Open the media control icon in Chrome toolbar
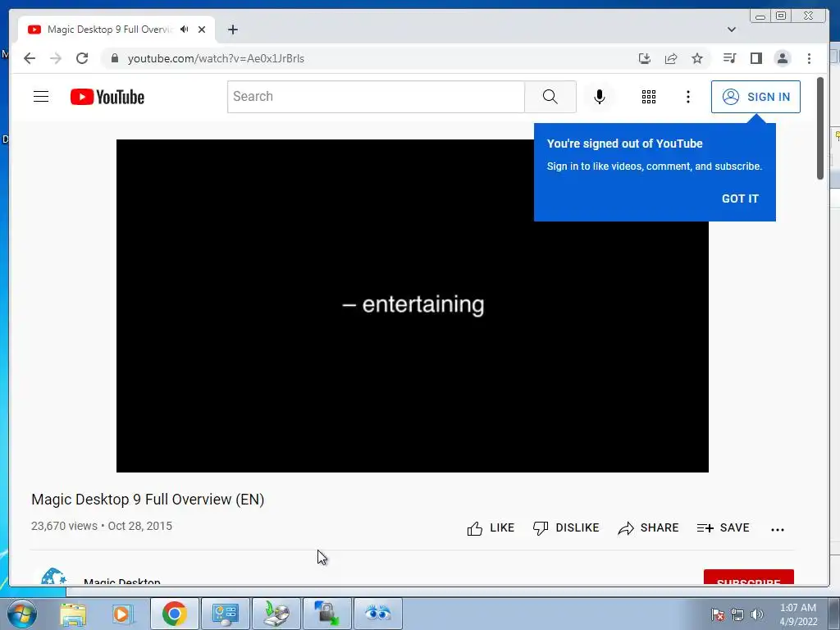The width and height of the screenshot is (840, 630). click(x=729, y=58)
